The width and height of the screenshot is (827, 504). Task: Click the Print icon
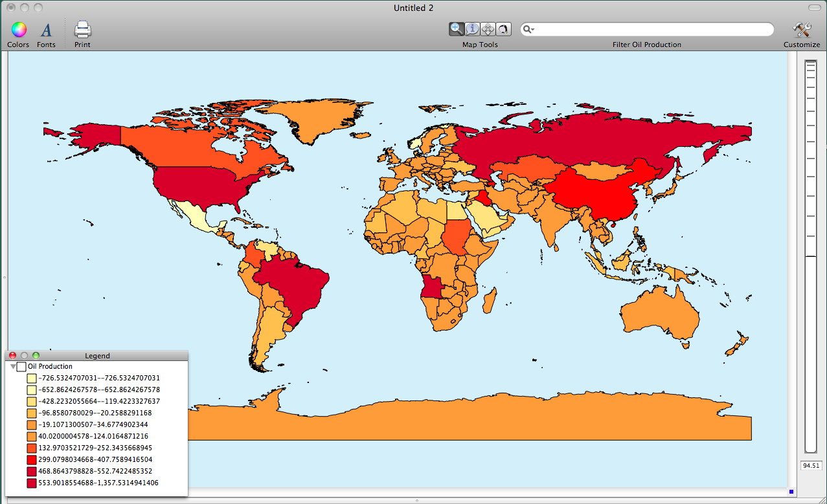82,30
